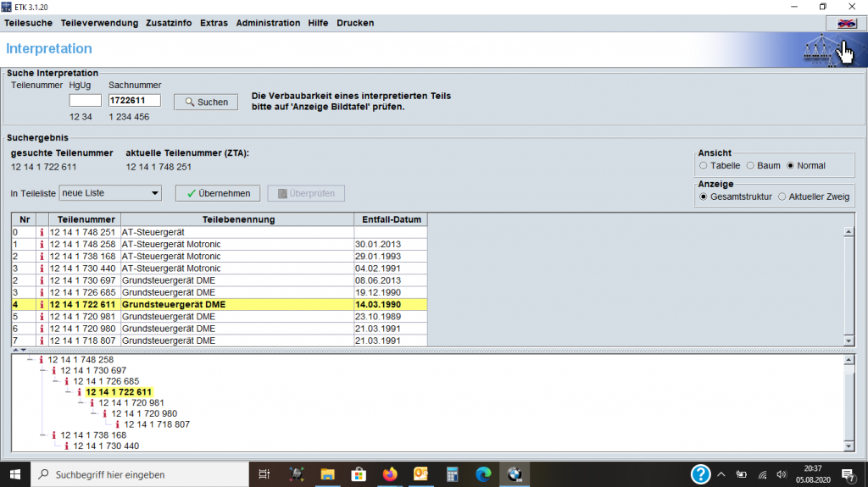Collapse tree node 12 14 1 730 697
Viewport: 868px width, 487px height.
[x=43, y=371]
